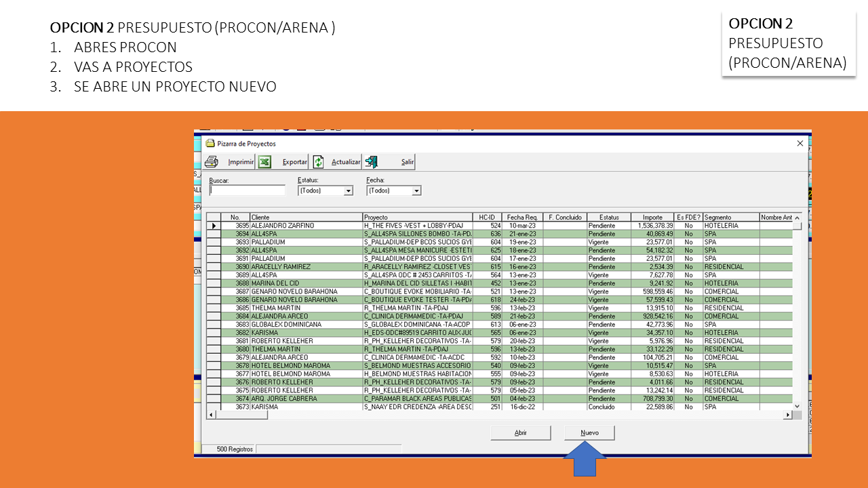The width and height of the screenshot is (868, 488).
Task: Click the green refresh icon for Actualizar
Action: tap(318, 162)
